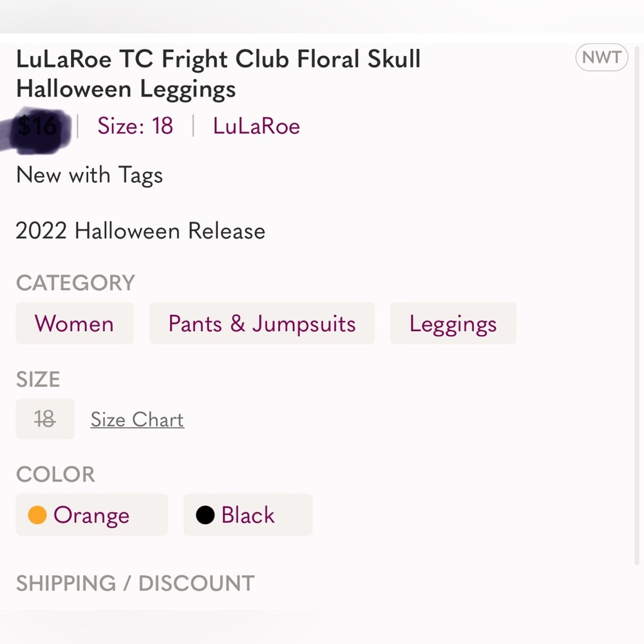Click the COLOR section header
Viewport: 644px width, 644px height.
[x=55, y=475]
